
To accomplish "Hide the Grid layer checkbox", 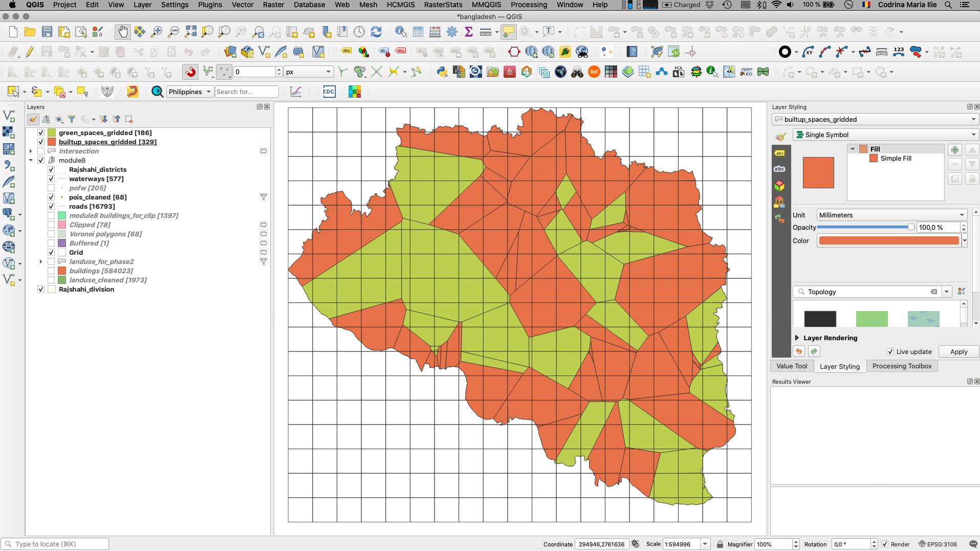I will 51,253.
